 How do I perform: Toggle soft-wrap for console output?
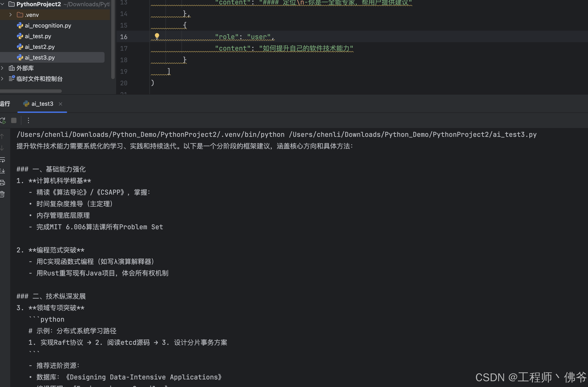[x=2, y=160]
